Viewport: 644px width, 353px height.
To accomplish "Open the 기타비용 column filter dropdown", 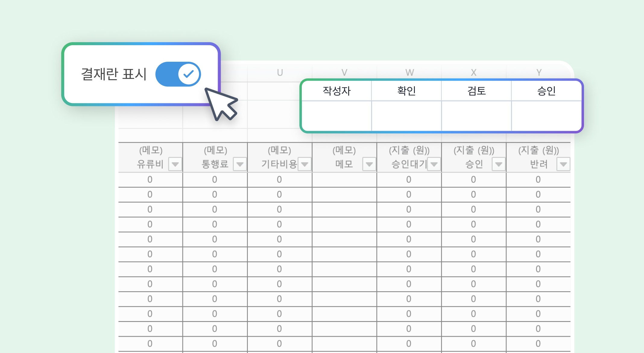I will click(305, 164).
